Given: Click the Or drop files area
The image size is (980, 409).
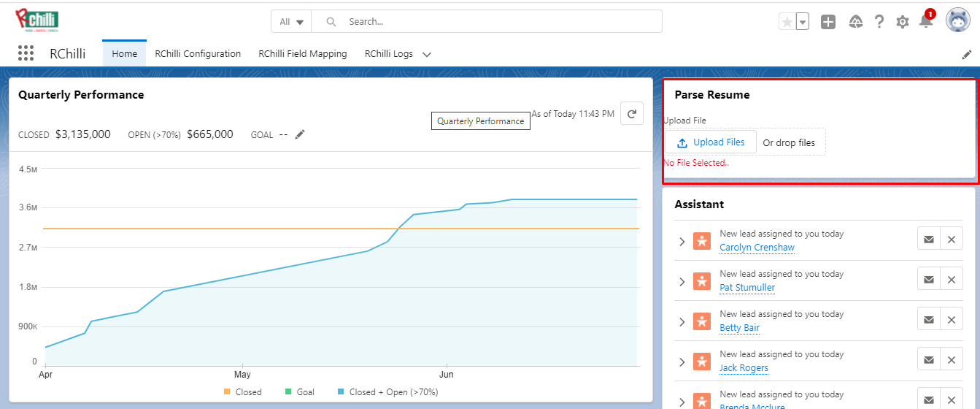Looking at the screenshot, I should pos(789,142).
